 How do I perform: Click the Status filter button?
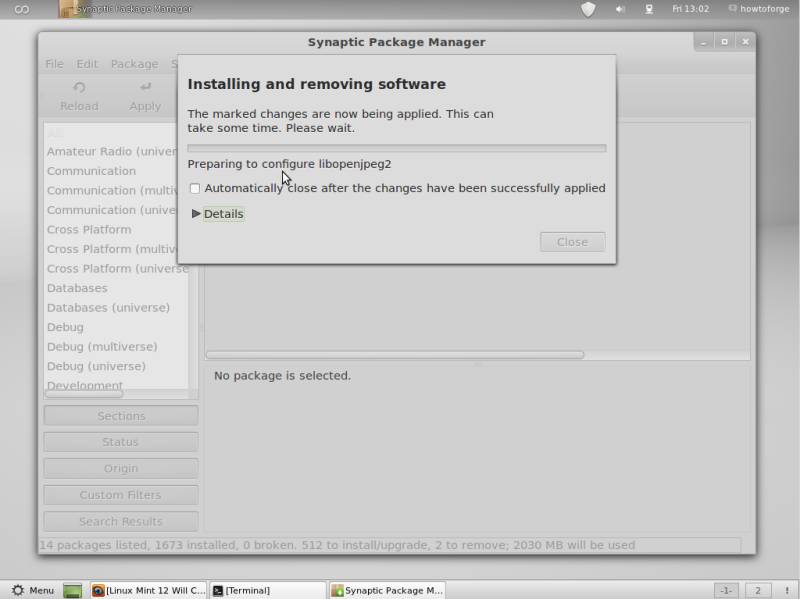[121, 442]
